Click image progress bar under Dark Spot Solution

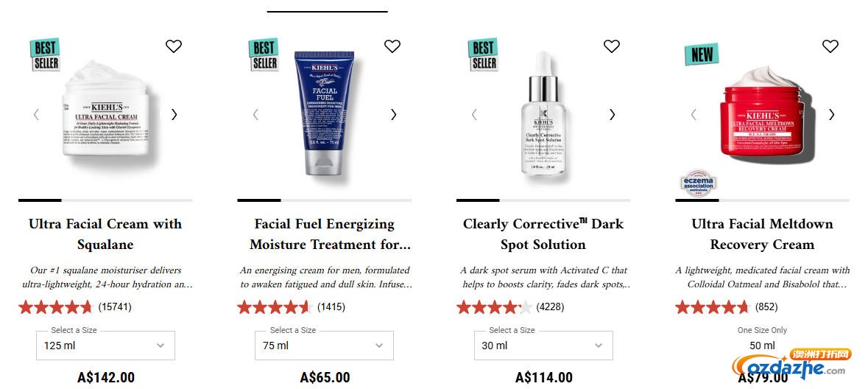pyautogui.click(x=543, y=200)
